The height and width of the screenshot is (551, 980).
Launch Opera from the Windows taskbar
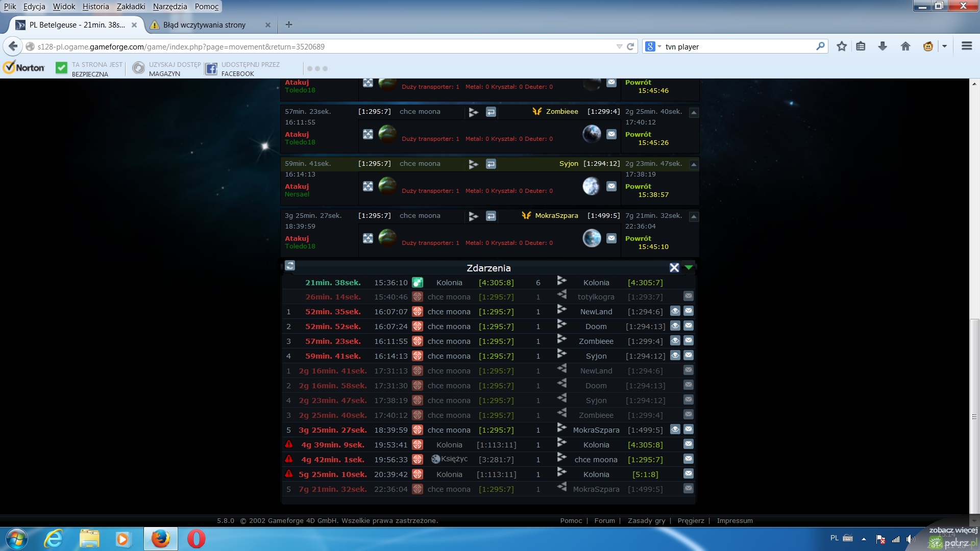196,539
